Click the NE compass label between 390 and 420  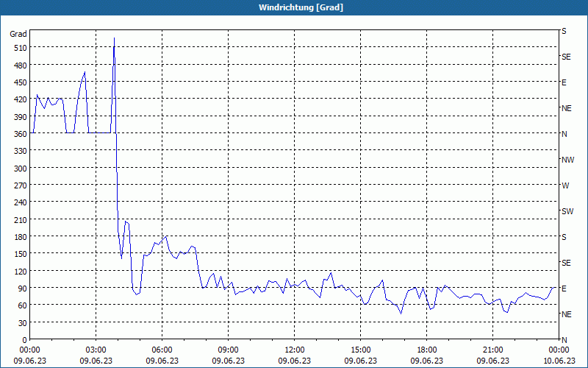tap(567, 108)
